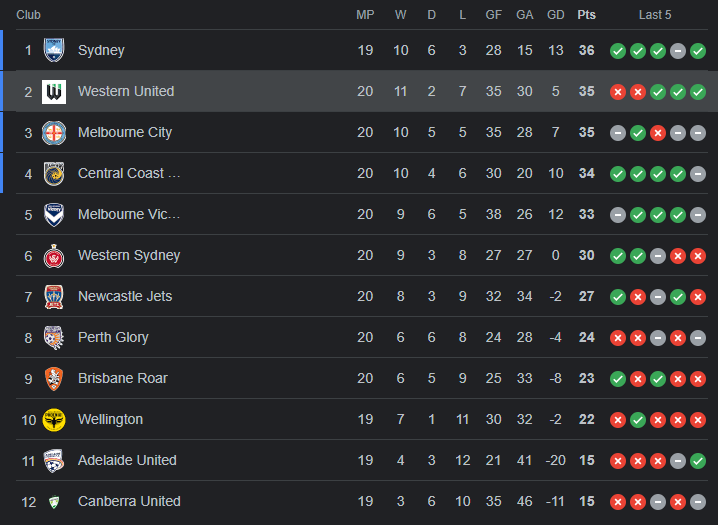
Task: Open the Sydney team name link
Action: (x=101, y=50)
